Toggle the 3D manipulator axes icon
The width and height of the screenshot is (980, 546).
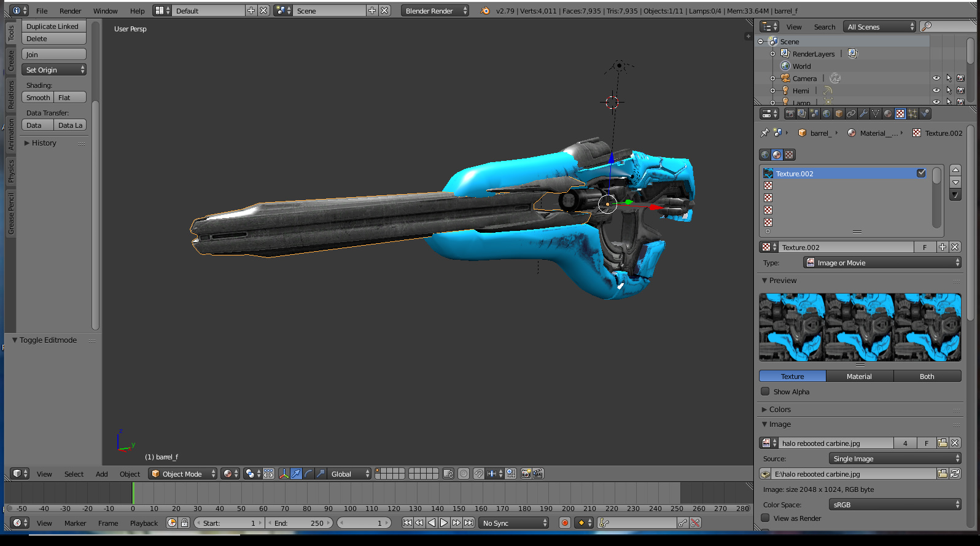284,474
